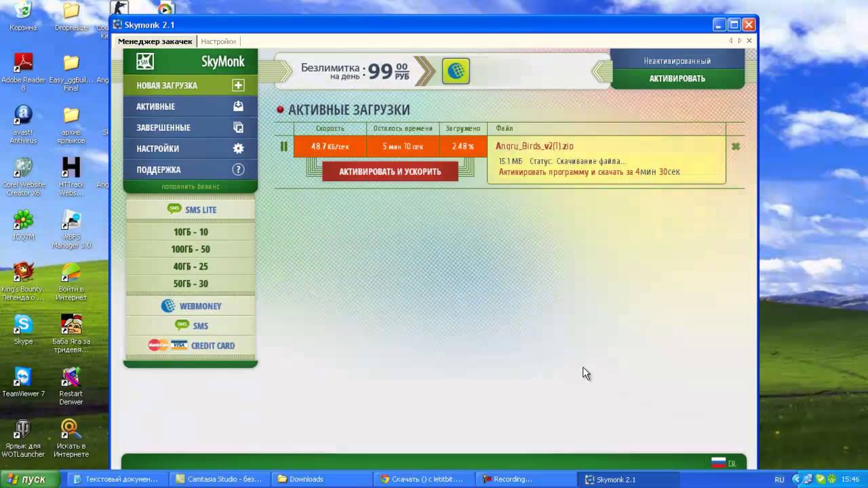Click the copy icon beside Завершенные
868x488 pixels.
[x=238, y=127]
